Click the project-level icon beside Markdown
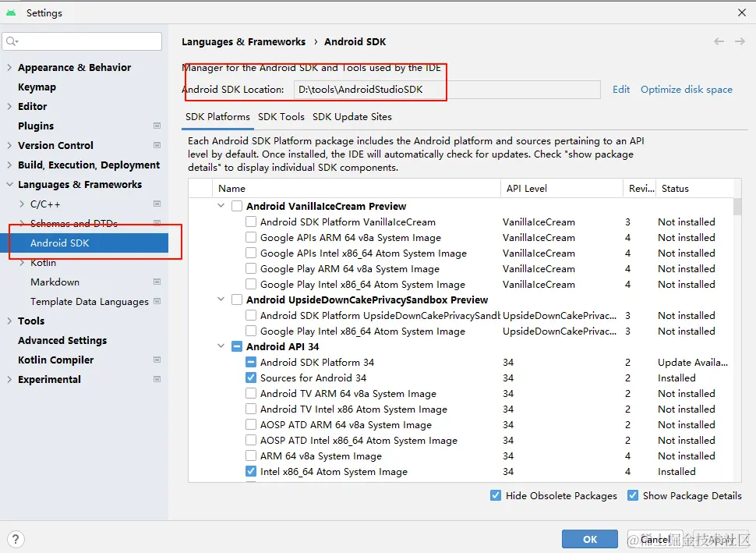The image size is (756, 553). pos(157,282)
